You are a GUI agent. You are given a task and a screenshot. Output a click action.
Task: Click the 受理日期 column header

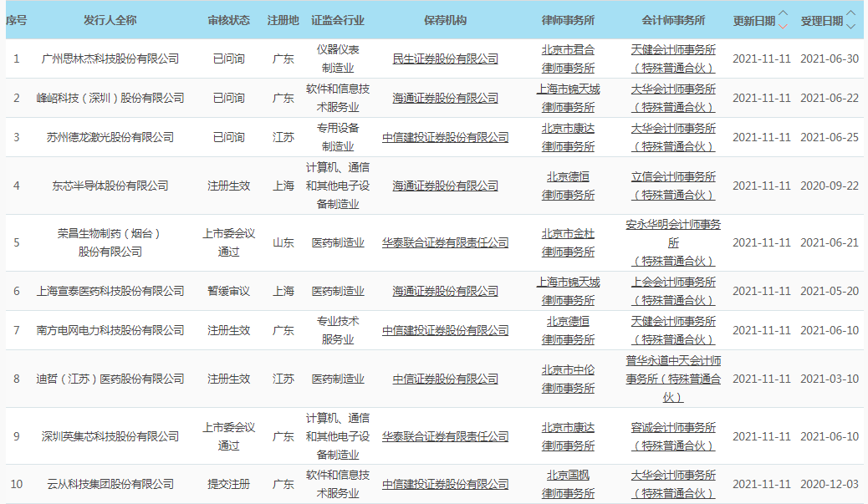click(821, 20)
